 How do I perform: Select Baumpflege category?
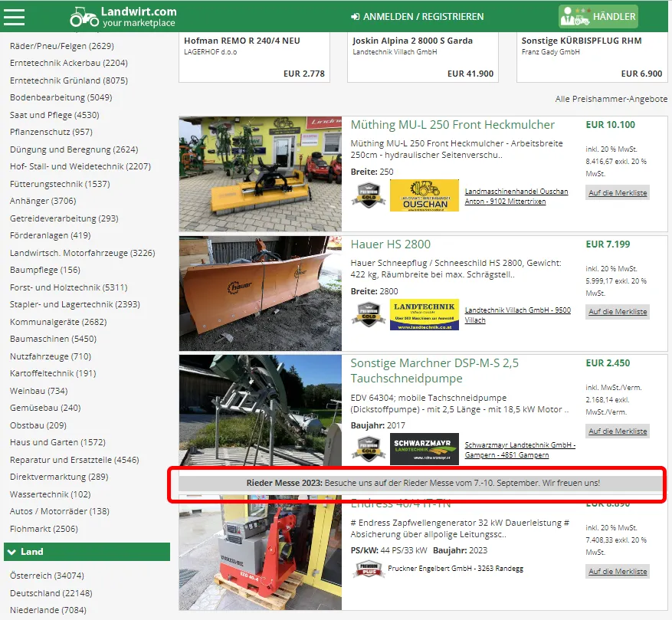pos(45,270)
